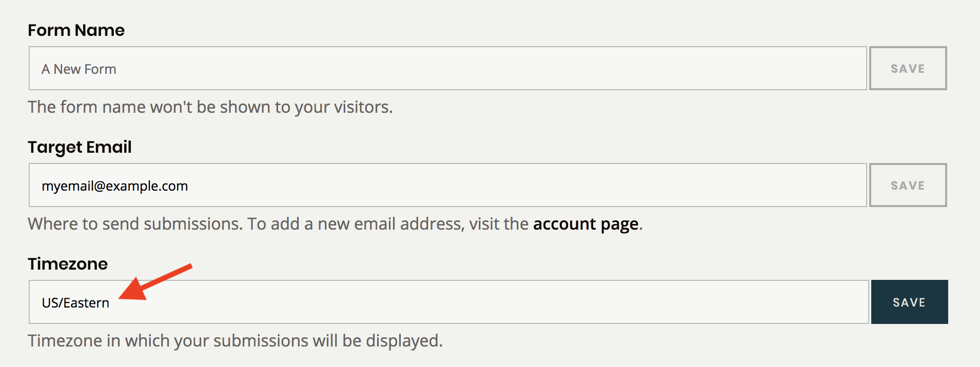Open the account page link
Image resolution: width=980 pixels, height=367 pixels.
click(585, 224)
